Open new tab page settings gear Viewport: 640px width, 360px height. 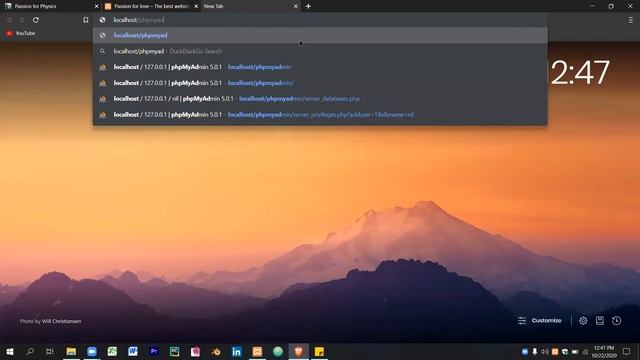[x=583, y=320]
